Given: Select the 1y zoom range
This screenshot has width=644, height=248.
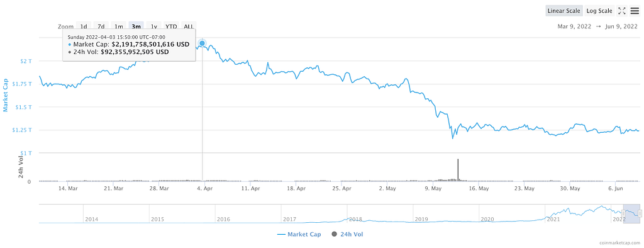Looking at the screenshot, I should coord(153,26).
